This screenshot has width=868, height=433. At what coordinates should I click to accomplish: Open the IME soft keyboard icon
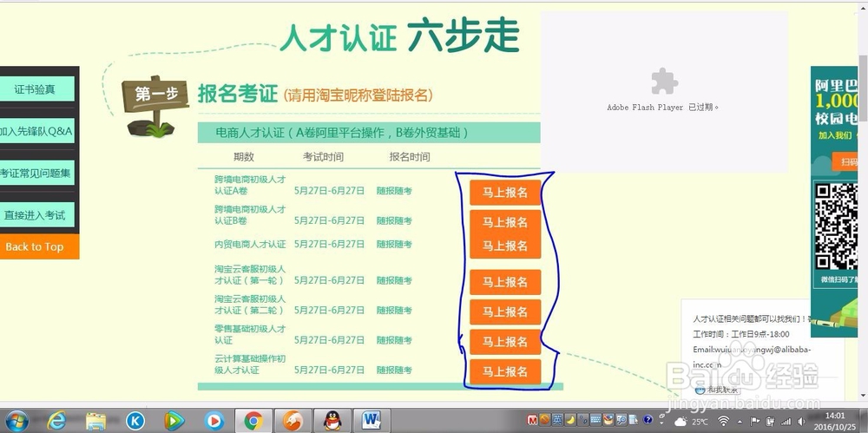tap(595, 420)
